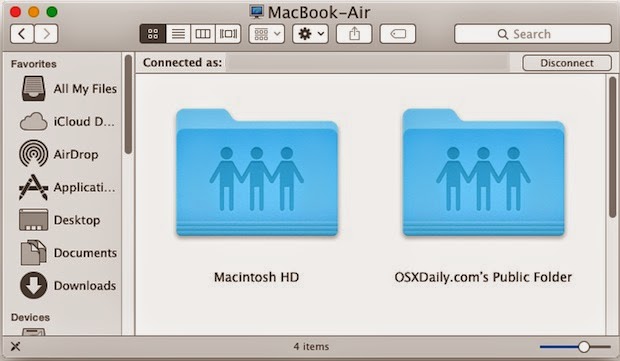Viewport: 620px width, 361px height.
Task: Switch to Cover Flow view
Action: pos(228,34)
